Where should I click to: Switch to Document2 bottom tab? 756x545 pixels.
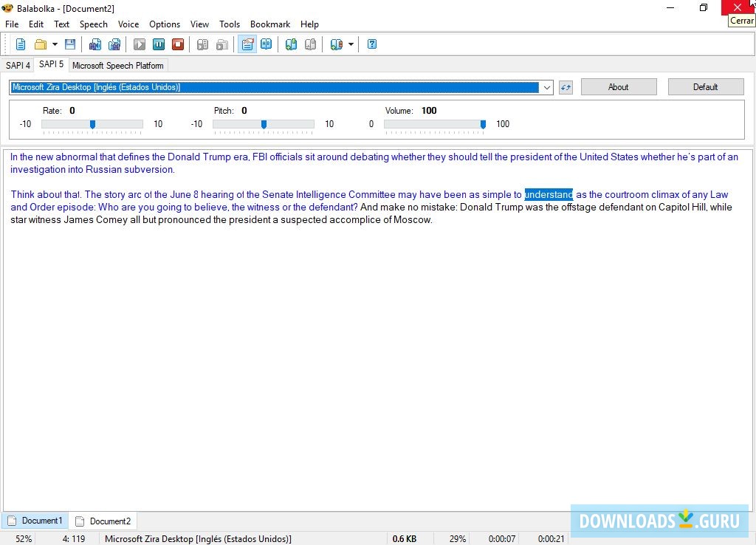click(x=103, y=521)
